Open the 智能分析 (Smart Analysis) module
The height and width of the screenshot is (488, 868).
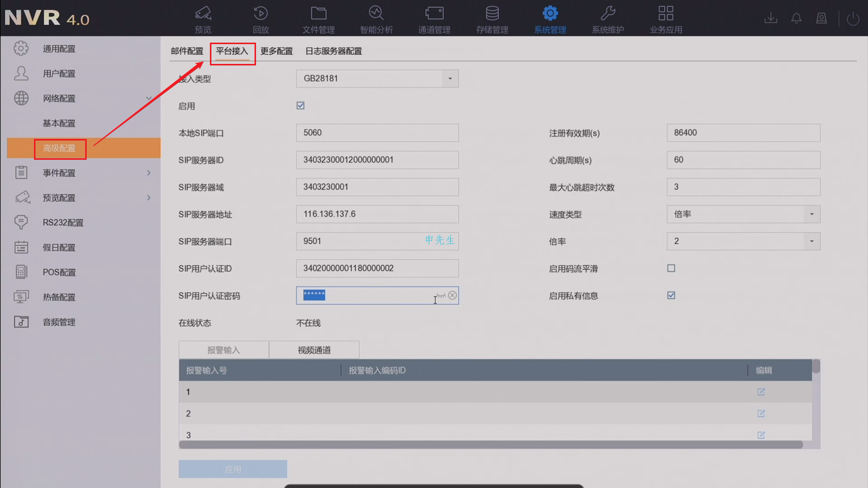pyautogui.click(x=376, y=18)
